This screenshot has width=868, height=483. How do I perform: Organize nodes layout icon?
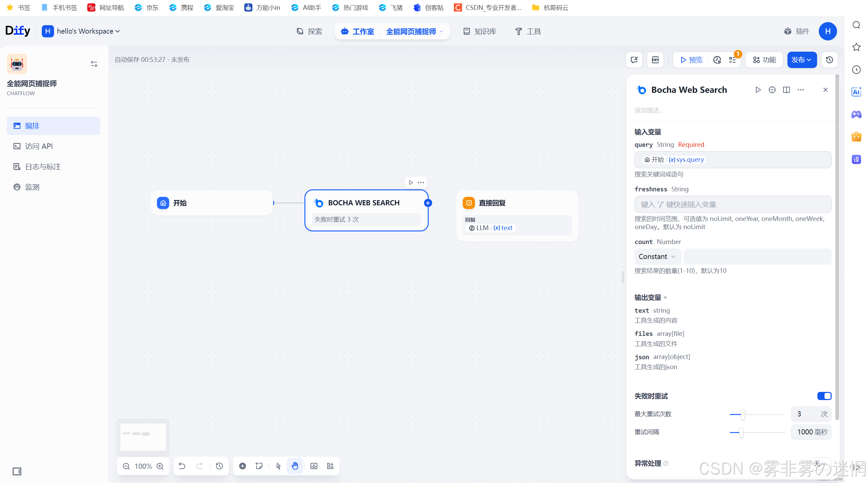click(x=330, y=466)
